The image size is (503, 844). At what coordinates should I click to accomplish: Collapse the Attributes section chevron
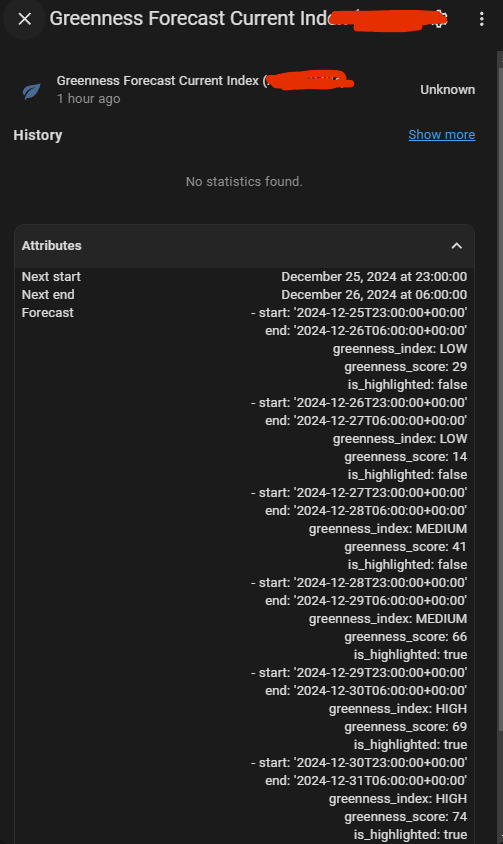(456, 246)
